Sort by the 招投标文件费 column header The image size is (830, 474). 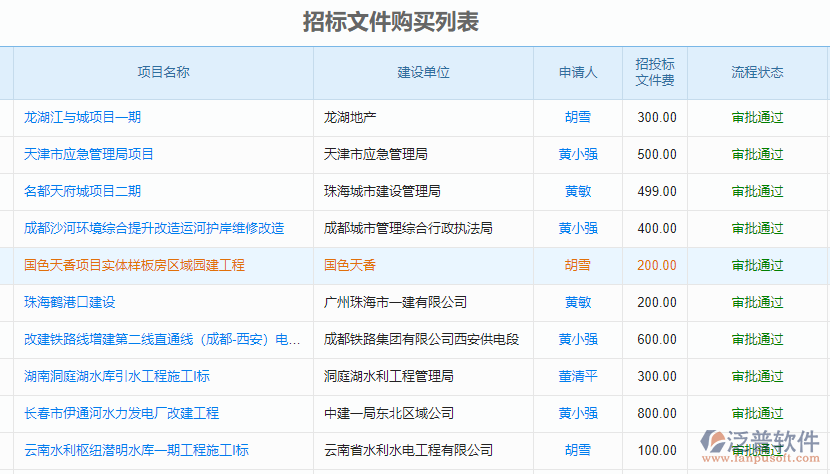(x=655, y=72)
